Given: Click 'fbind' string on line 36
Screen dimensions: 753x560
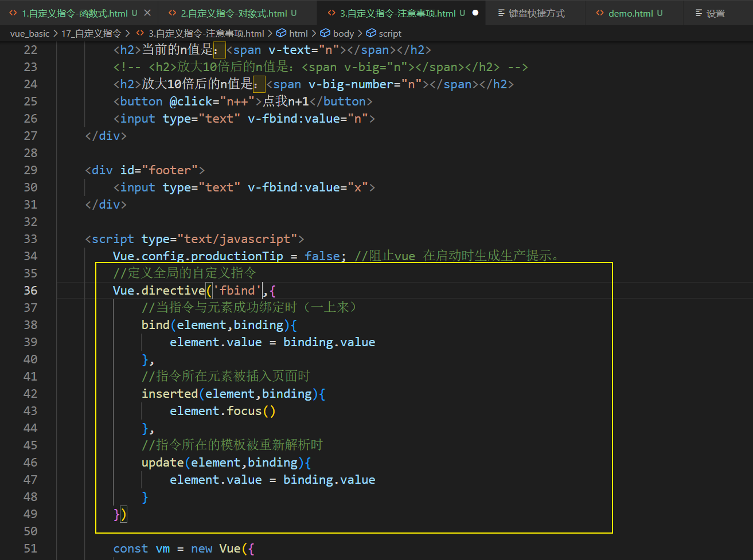Looking at the screenshot, I should 237,291.
